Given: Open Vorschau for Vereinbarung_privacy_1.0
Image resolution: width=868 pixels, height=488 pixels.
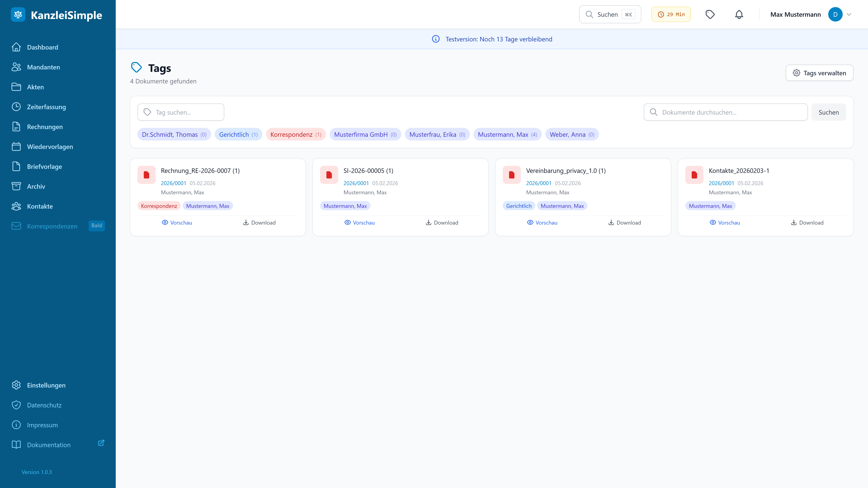Looking at the screenshot, I should (x=542, y=223).
